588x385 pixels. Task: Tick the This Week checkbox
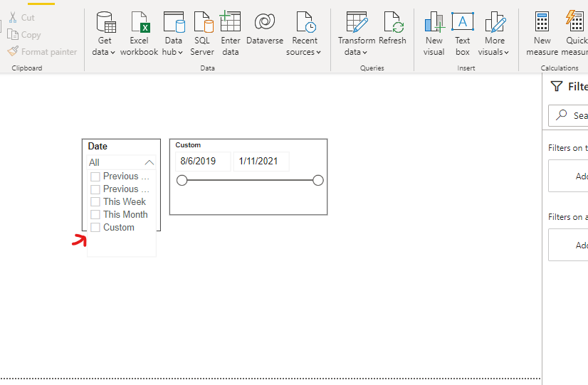pyautogui.click(x=95, y=202)
